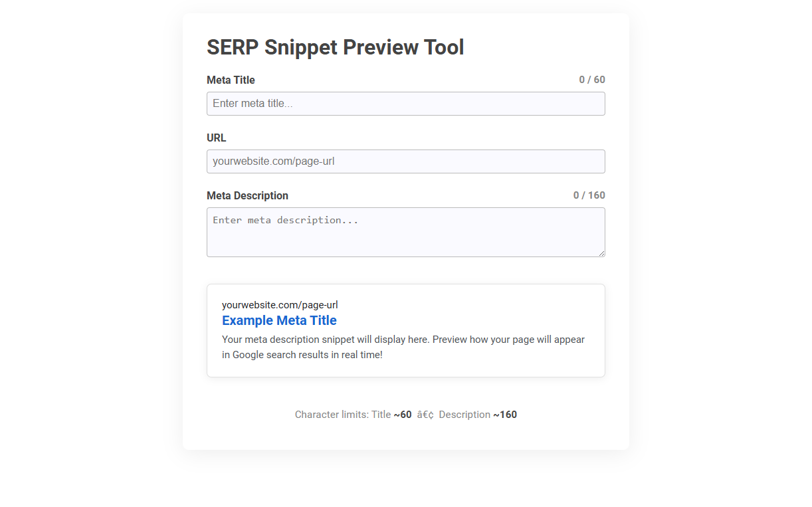Click the yourwebsite.com/page-url URL placeholder
Screen dimensions: 812x507
272,161
